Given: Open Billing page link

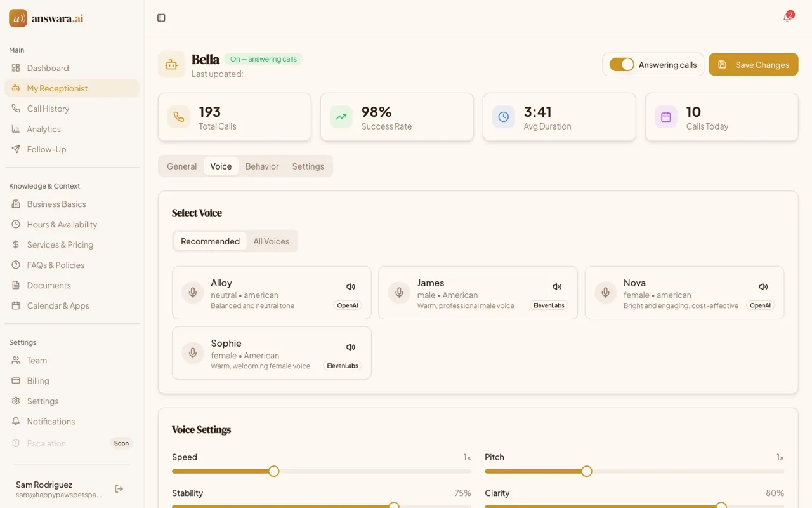Looking at the screenshot, I should coord(72,380).
